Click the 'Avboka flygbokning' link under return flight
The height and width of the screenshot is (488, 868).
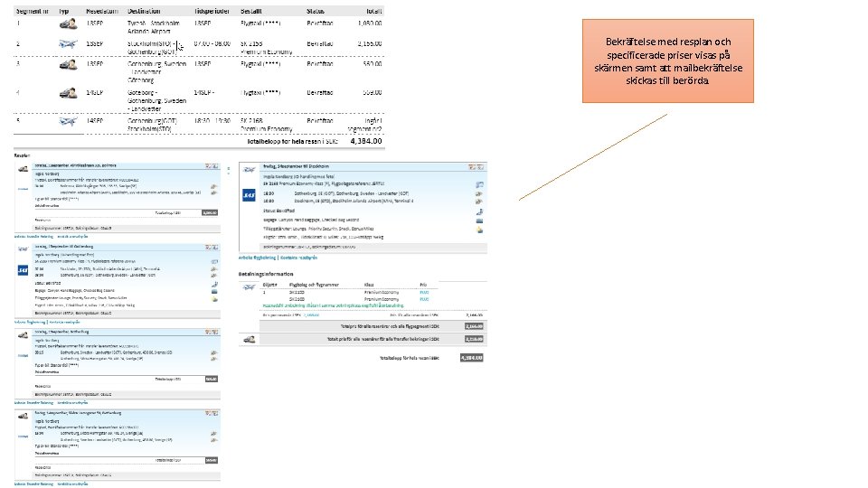coord(257,258)
